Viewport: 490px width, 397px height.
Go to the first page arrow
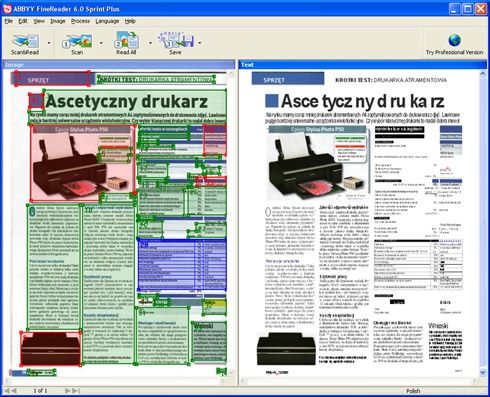click(6, 390)
